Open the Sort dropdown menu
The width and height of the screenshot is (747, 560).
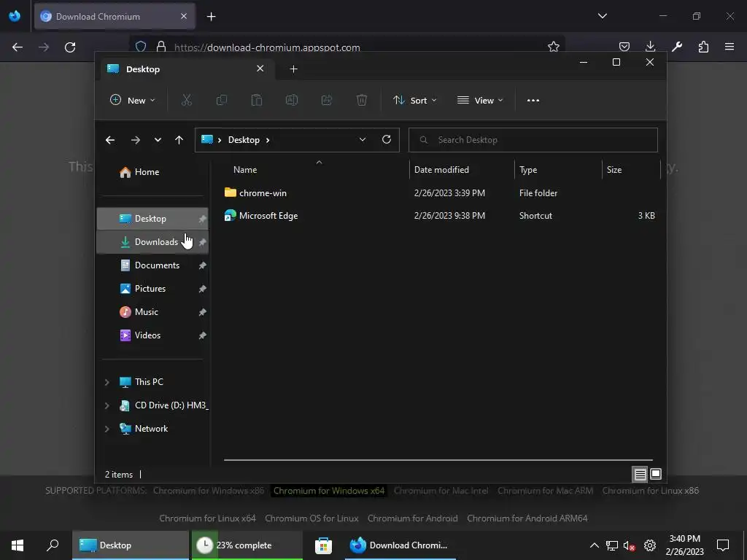[414, 101]
